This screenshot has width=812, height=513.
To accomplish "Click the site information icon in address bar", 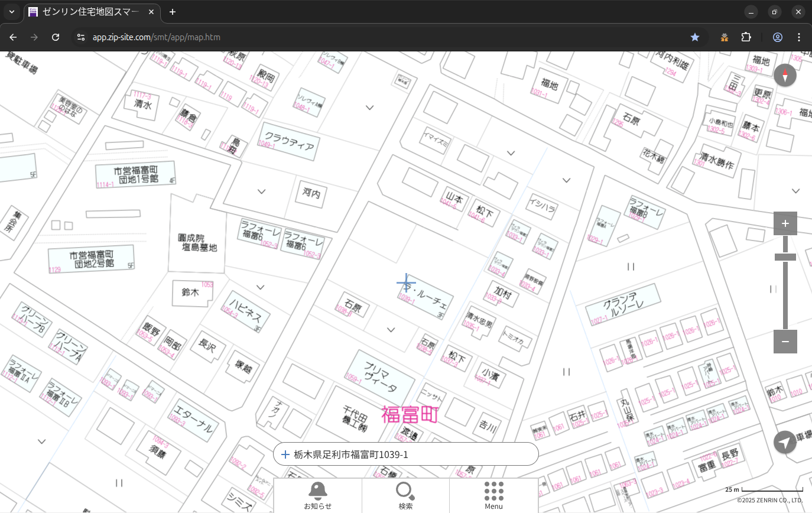I will (81, 37).
